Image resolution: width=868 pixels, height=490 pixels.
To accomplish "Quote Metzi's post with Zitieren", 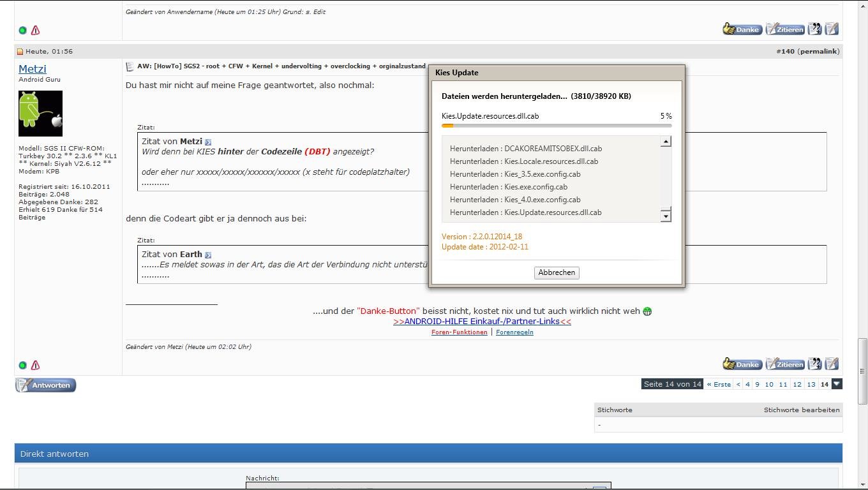I will pyautogui.click(x=785, y=364).
